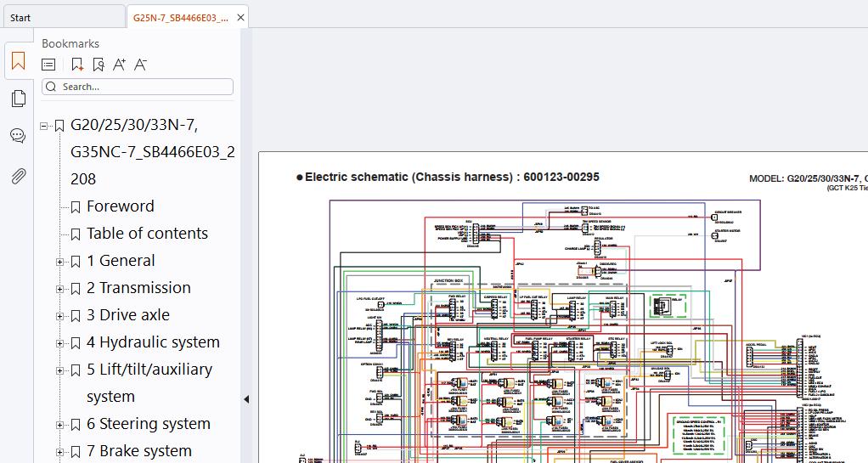The height and width of the screenshot is (463, 868).
Task: Expand the 3 Drive axle bookmark
Action: pos(59,316)
